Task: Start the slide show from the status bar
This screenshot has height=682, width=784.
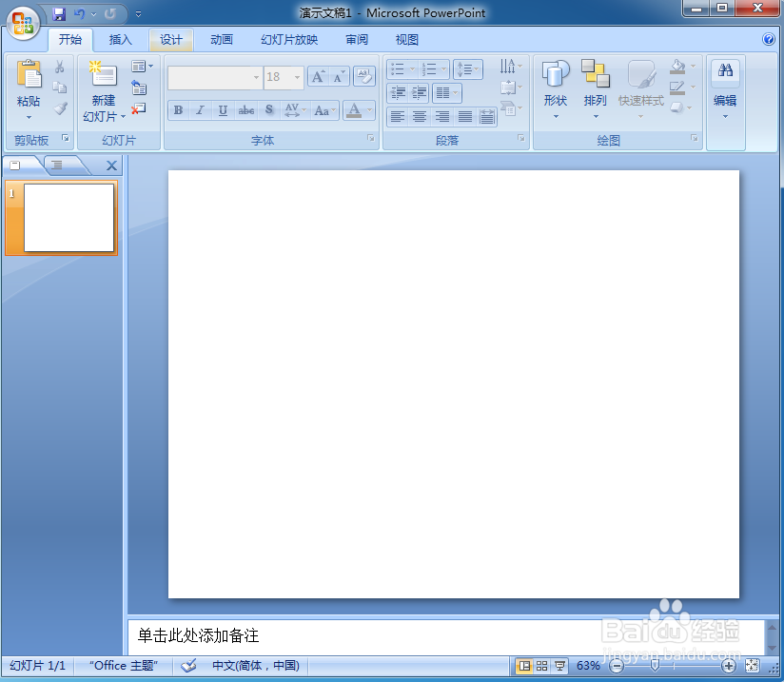Action: coord(560,666)
